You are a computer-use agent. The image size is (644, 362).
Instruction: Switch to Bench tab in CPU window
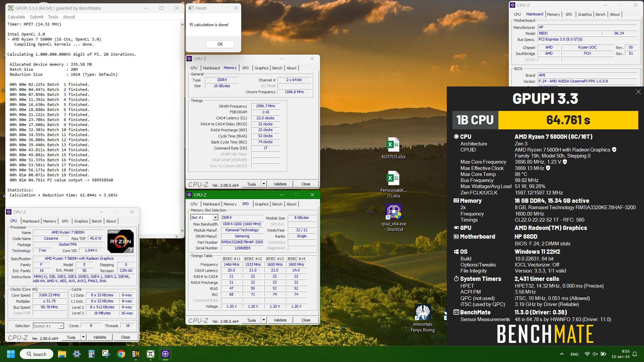pyautogui.click(x=97, y=221)
